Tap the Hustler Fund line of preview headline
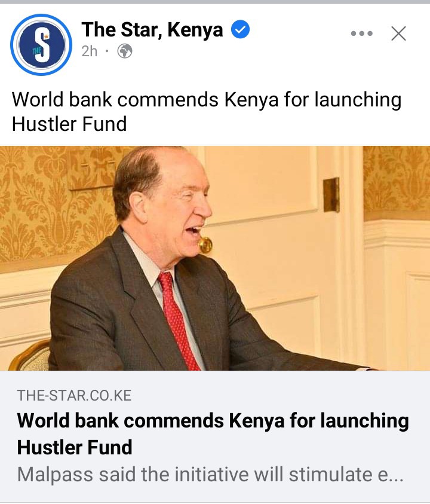Viewport: 430px width, 504px height. [x=75, y=447]
